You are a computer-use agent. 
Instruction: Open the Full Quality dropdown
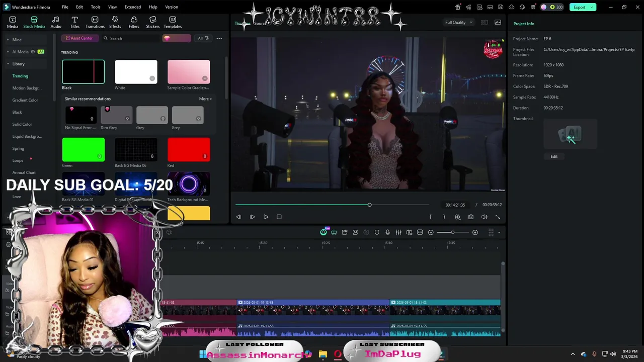(x=459, y=22)
